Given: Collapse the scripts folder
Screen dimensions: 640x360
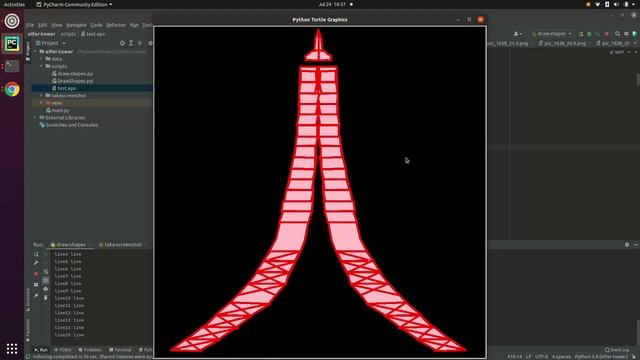Looking at the screenshot, I should [x=42, y=66].
